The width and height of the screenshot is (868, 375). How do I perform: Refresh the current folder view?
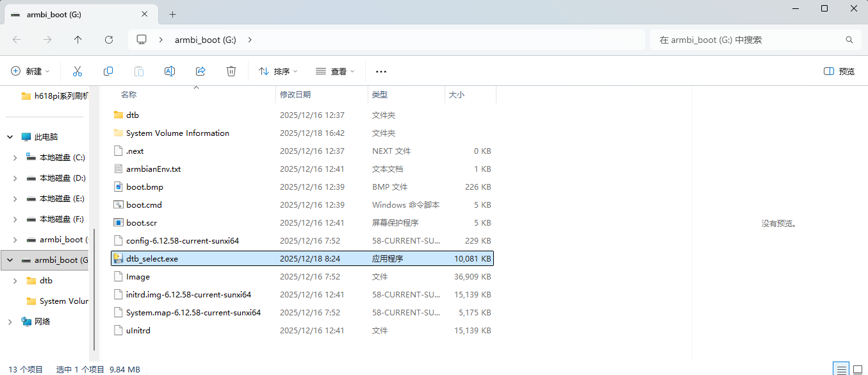pos(109,40)
